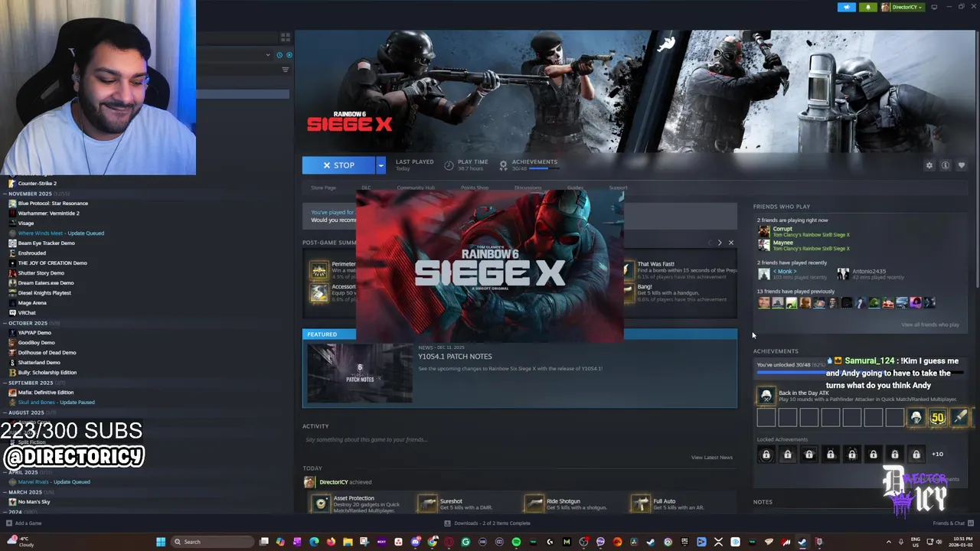Open Steam notifications bell icon
The width and height of the screenshot is (980, 551).
868,7
